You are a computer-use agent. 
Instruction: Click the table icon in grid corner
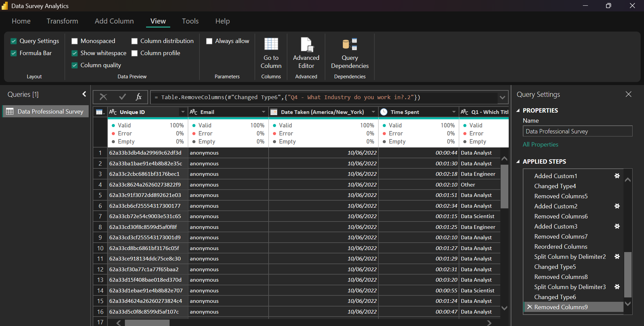[100, 112]
